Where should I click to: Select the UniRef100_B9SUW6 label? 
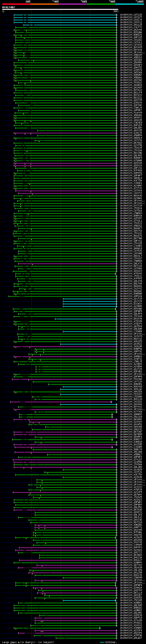pyautogui.click(x=131, y=308)
